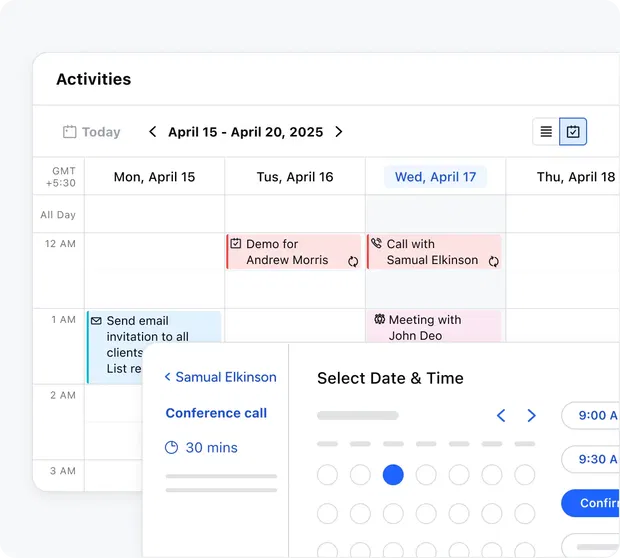The height and width of the screenshot is (558, 620).
Task: Click the Today calendar button
Action: coord(91,132)
